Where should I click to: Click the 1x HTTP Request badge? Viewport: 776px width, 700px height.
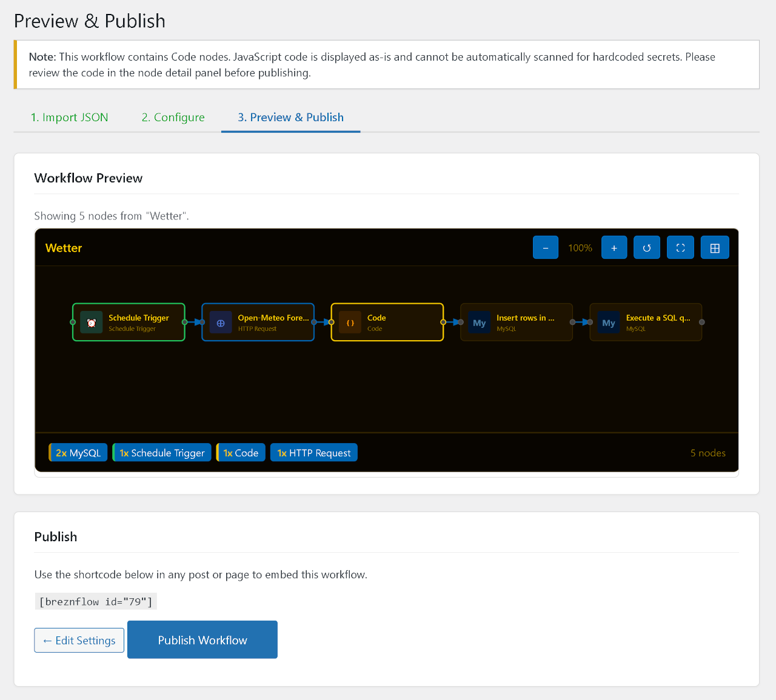(313, 452)
